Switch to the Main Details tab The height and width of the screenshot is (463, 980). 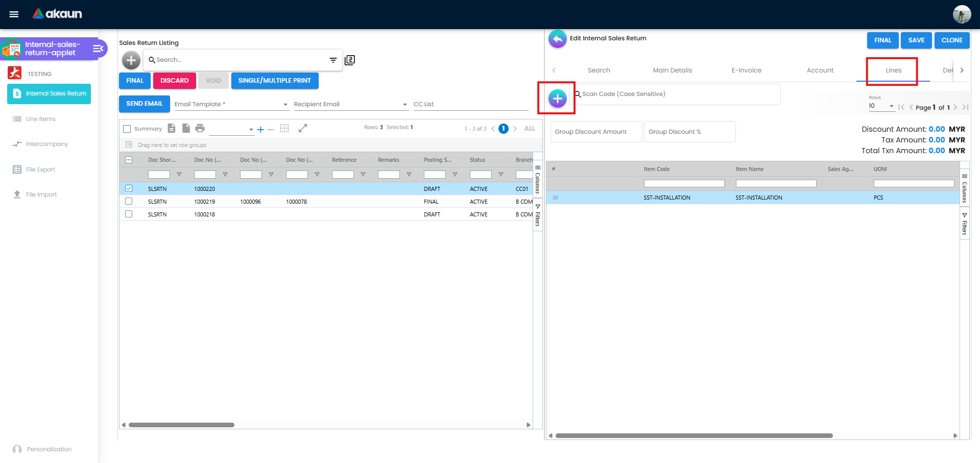(x=672, y=70)
